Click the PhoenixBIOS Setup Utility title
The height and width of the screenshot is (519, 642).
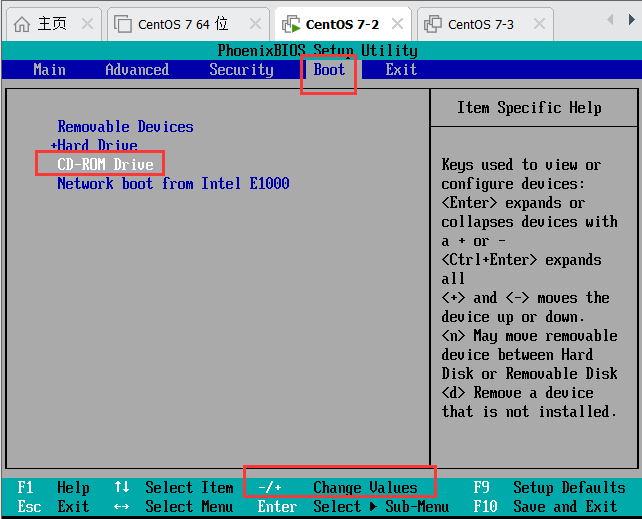tap(318, 50)
